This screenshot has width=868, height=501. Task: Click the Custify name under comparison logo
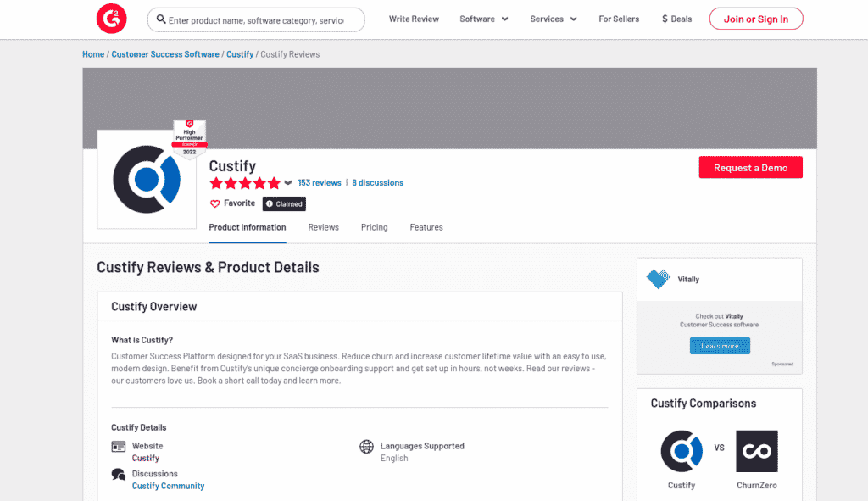(x=682, y=486)
